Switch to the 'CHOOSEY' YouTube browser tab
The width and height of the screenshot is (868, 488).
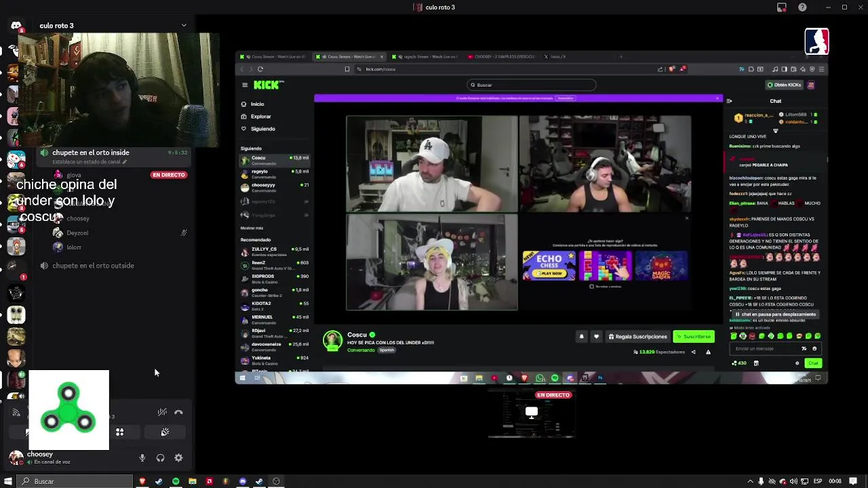pos(500,57)
